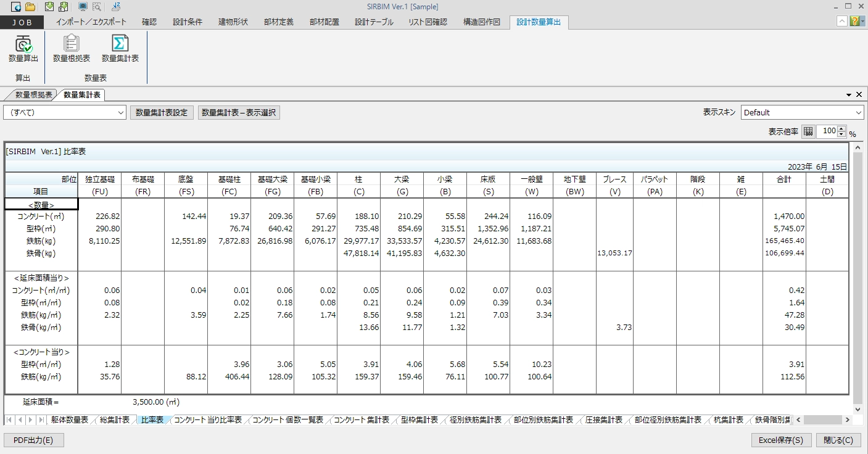
Task: Click the PDF出力(E) button
Action: click(34, 440)
